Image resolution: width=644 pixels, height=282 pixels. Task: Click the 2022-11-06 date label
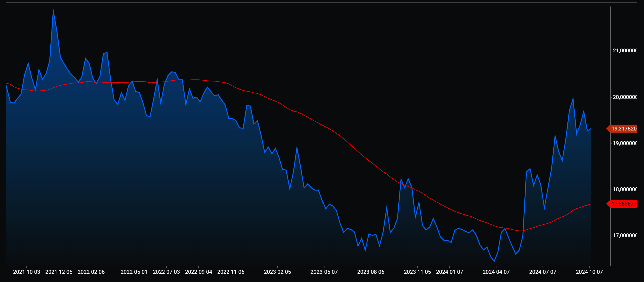[231, 272]
